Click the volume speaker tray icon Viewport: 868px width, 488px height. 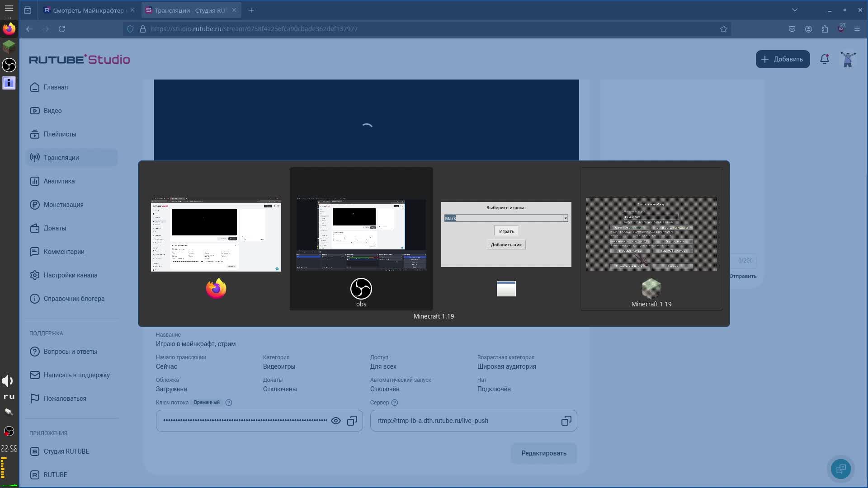click(x=8, y=380)
